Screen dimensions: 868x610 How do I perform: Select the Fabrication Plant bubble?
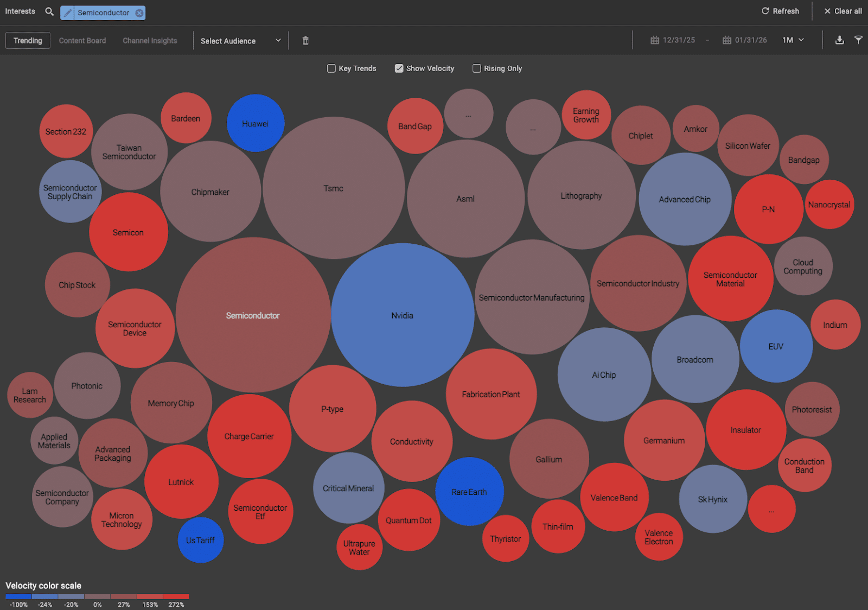click(x=492, y=394)
